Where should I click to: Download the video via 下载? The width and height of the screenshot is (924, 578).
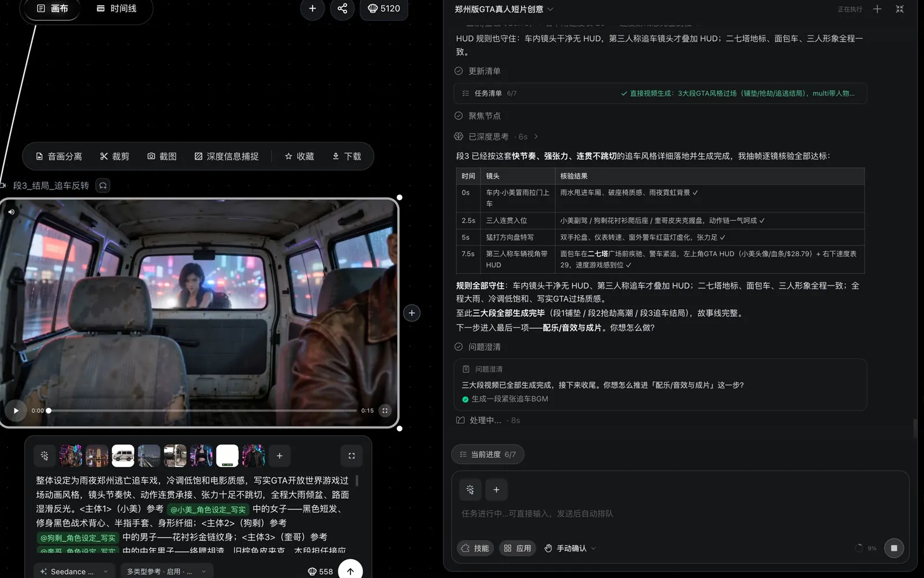(347, 157)
